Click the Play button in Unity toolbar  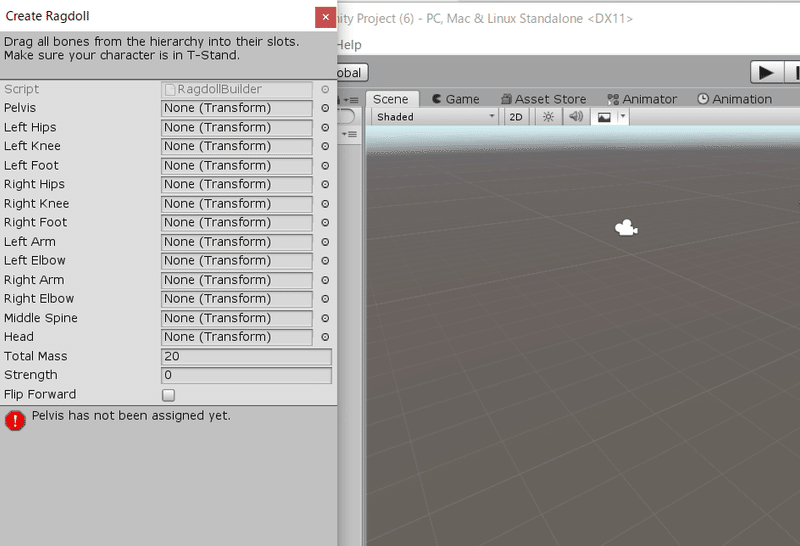(766, 72)
